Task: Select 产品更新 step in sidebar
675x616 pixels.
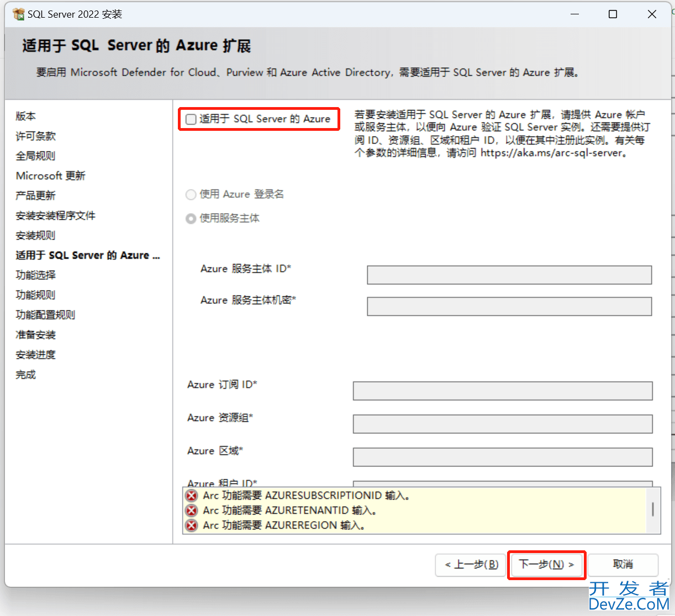Action: click(36, 195)
